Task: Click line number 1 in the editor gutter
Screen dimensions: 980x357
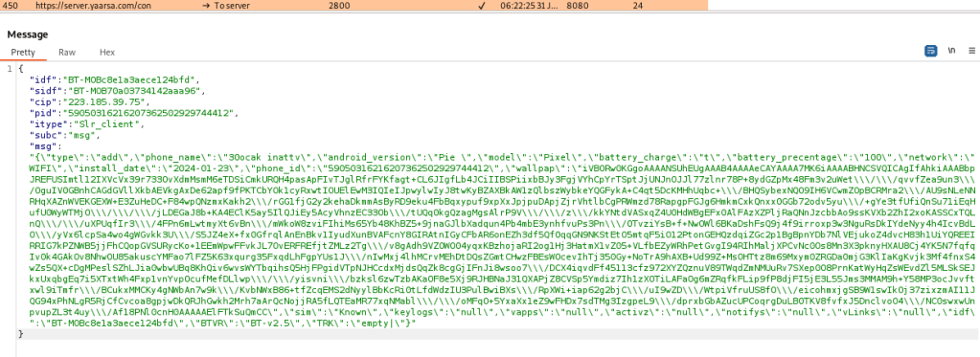Action: (x=10, y=69)
